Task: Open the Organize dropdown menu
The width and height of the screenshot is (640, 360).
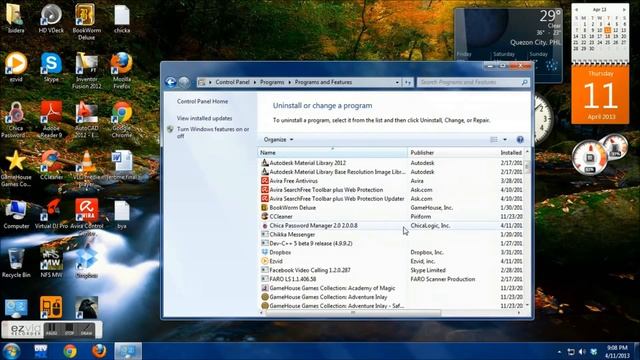Action: [x=278, y=140]
